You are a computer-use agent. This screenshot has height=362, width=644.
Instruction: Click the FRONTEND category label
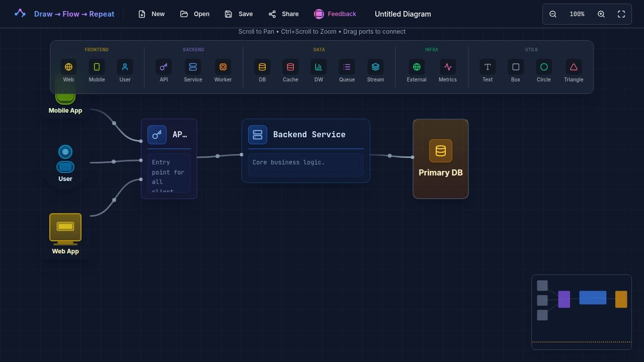click(x=97, y=50)
